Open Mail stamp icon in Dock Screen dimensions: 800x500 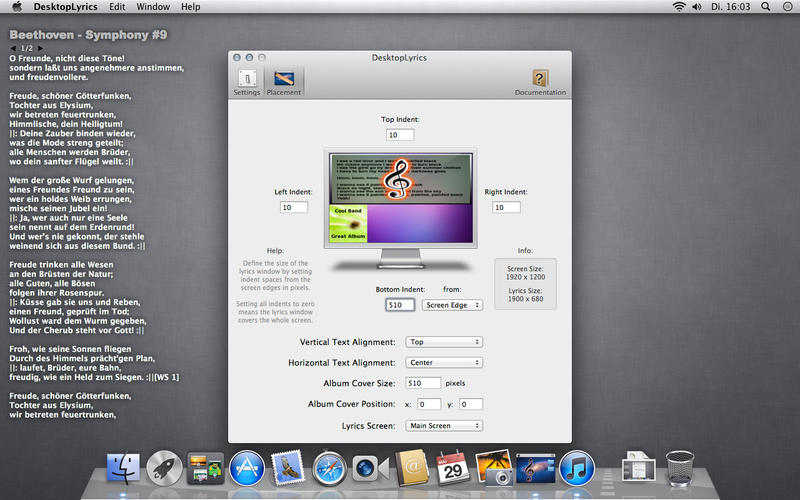point(288,468)
